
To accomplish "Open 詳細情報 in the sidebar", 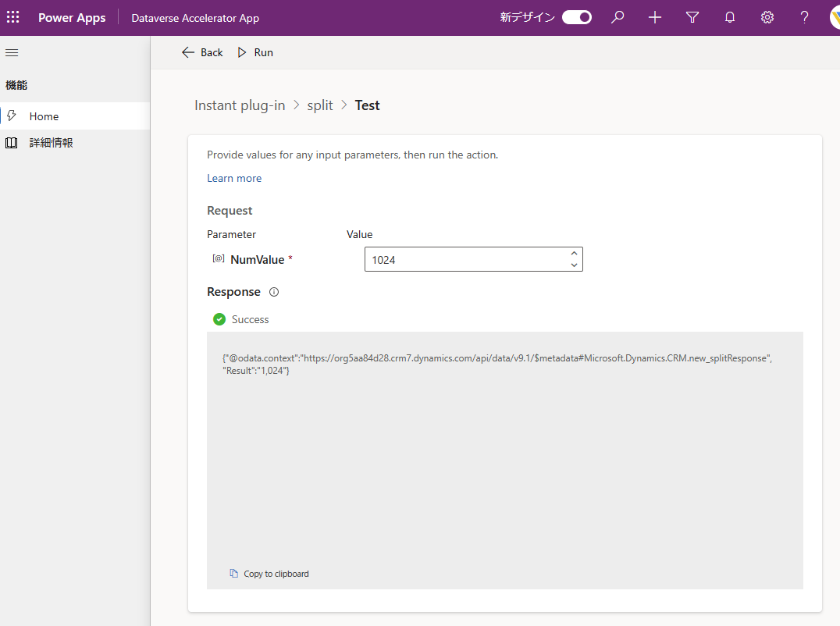I will pyautogui.click(x=51, y=143).
